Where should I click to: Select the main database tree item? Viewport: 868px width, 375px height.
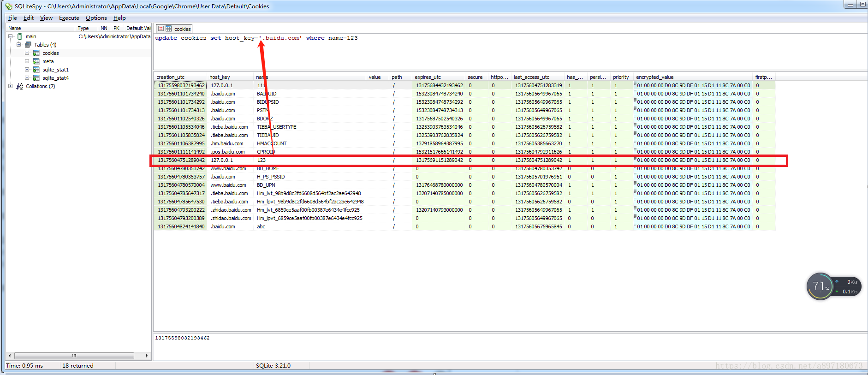pos(31,36)
